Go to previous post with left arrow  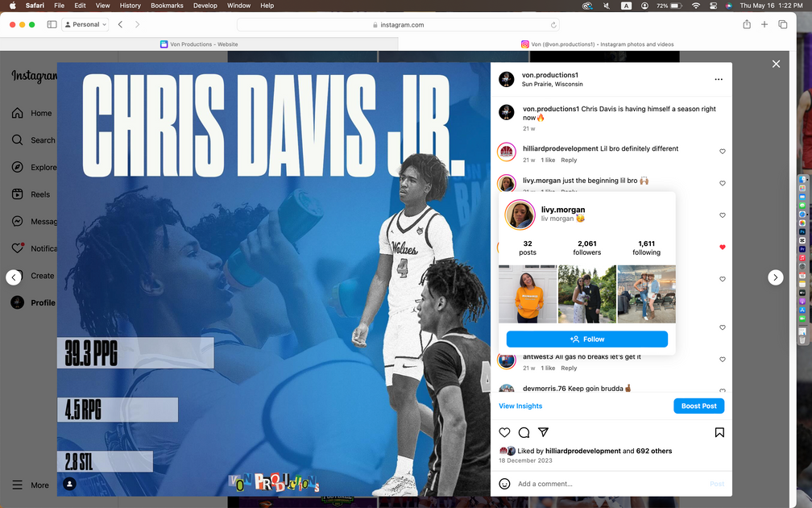(x=14, y=277)
